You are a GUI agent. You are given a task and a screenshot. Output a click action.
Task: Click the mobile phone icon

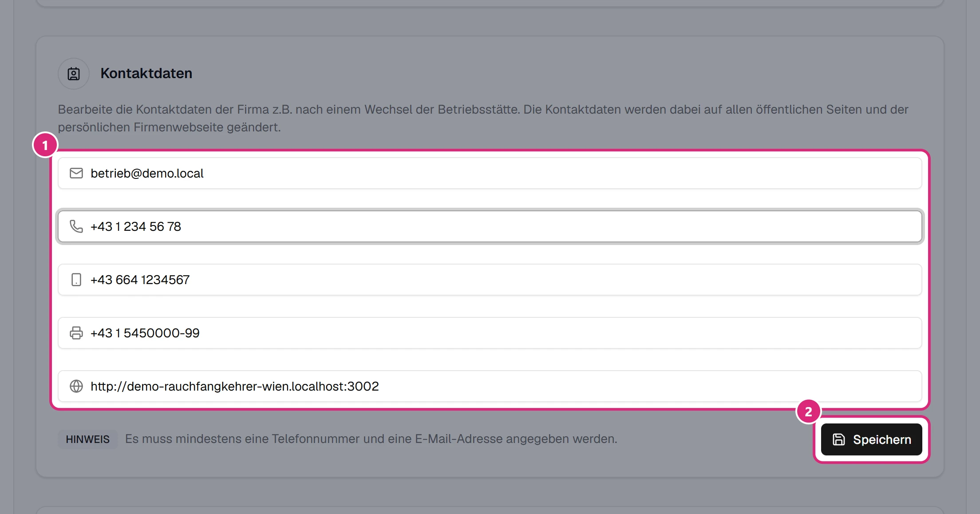click(x=76, y=280)
